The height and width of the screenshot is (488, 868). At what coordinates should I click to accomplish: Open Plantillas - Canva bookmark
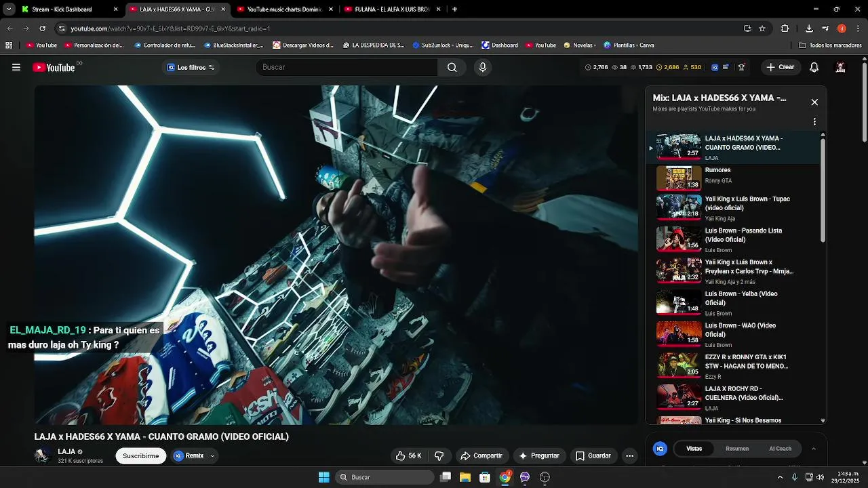tap(629, 45)
